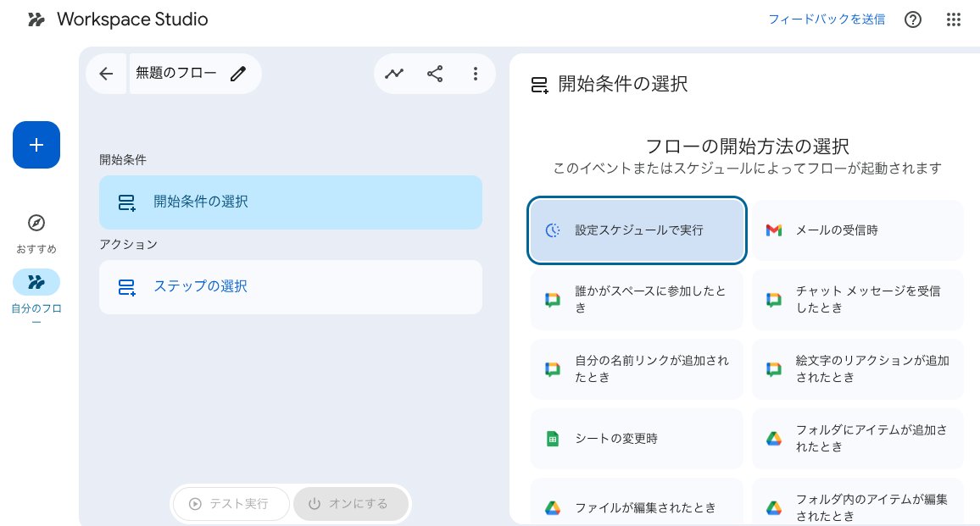The width and height of the screenshot is (980, 526).
Task: Click the 開始条件の選択 panel header icon
Action: coord(539,85)
